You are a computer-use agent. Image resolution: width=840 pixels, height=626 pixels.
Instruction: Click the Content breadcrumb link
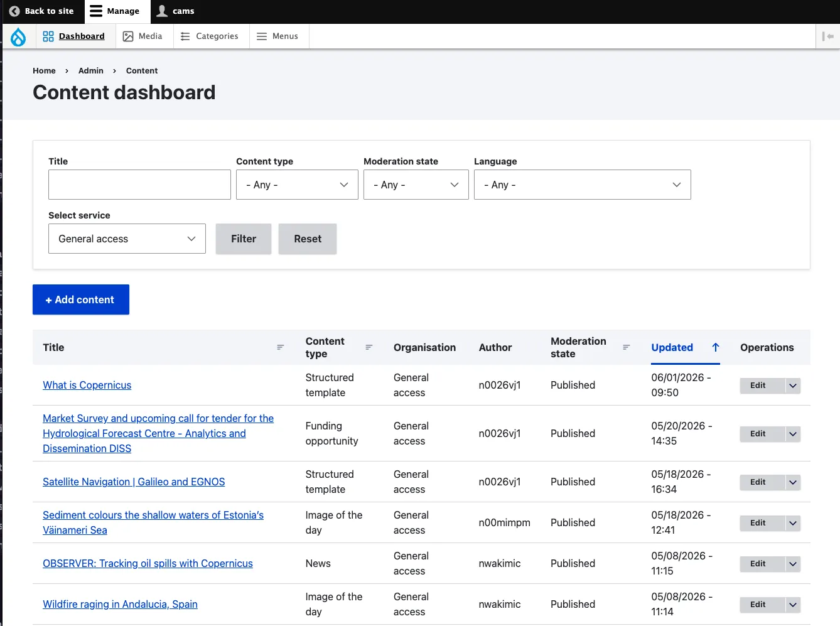tap(142, 71)
